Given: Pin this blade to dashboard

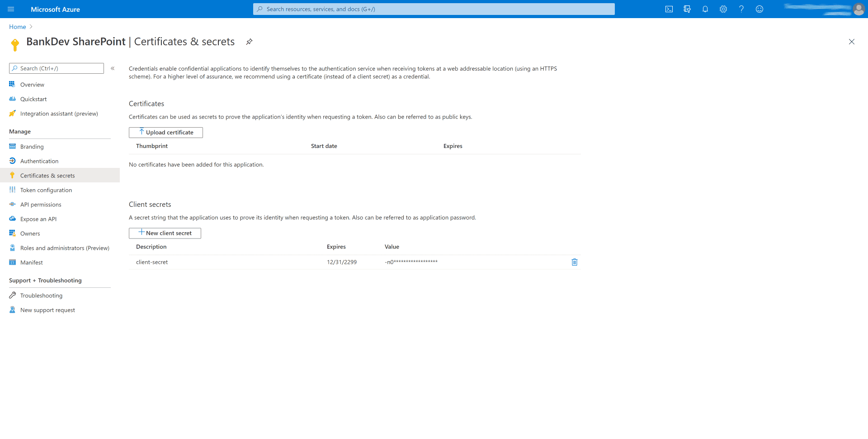Looking at the screenshot, I should coord(249,42).
